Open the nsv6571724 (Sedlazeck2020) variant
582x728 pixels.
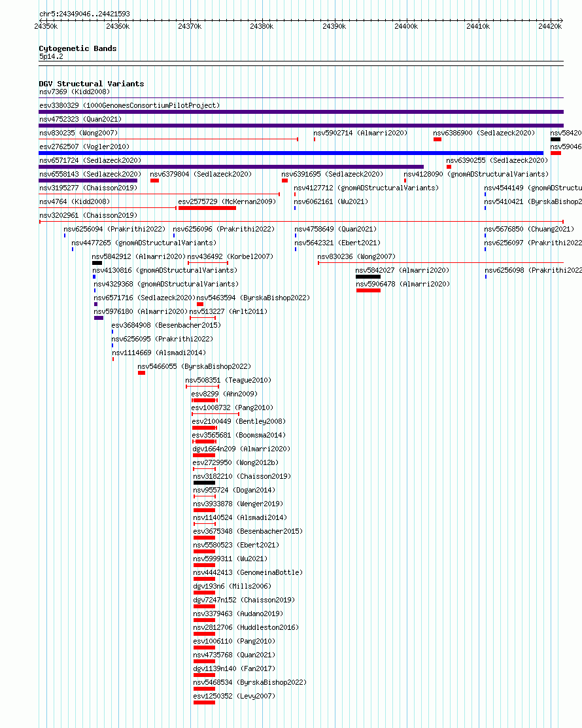point(90,161)
